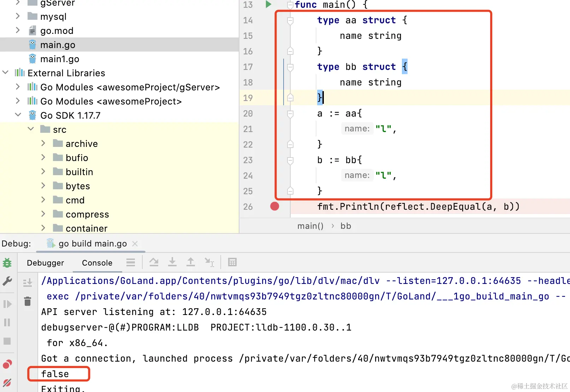Switch to the Console tab
Viewport: 570px width, 392px height.
point(97,263)
